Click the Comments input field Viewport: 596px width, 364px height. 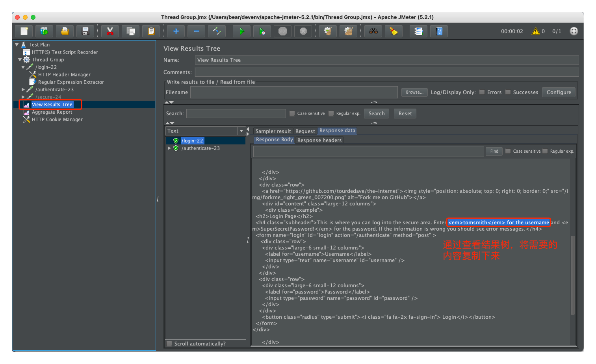coord(387,72)
